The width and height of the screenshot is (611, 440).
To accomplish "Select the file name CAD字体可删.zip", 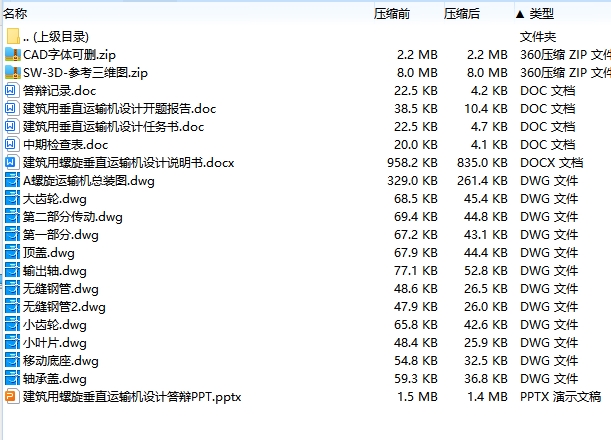I will pyautogui.click(x=69, y=55).
